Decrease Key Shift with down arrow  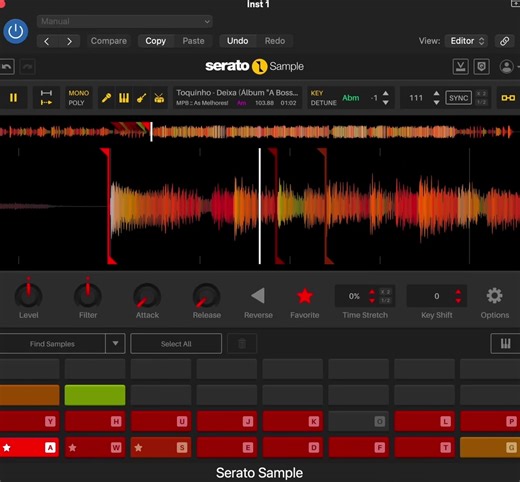click(x=458, y=300)
